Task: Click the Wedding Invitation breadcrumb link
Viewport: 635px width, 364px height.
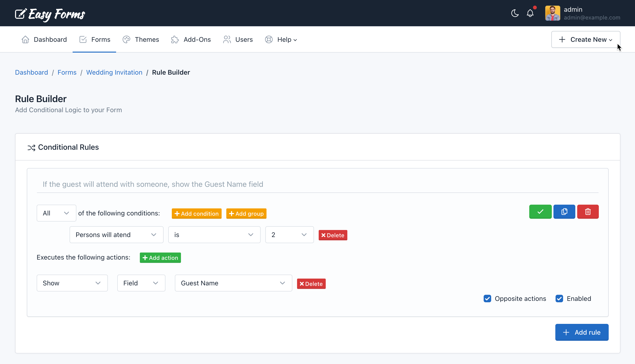Action: [114, 72]
